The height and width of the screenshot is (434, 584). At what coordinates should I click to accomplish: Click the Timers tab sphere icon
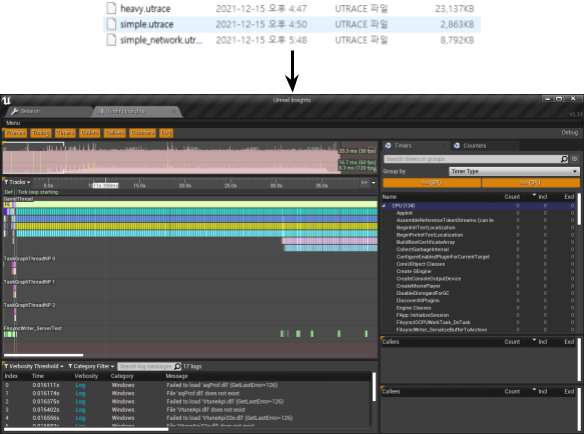[388, 146]
